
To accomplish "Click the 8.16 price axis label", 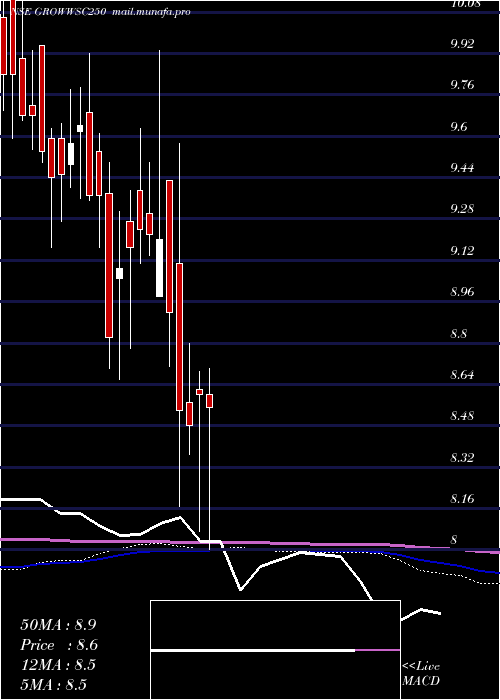I will point(462,499).
